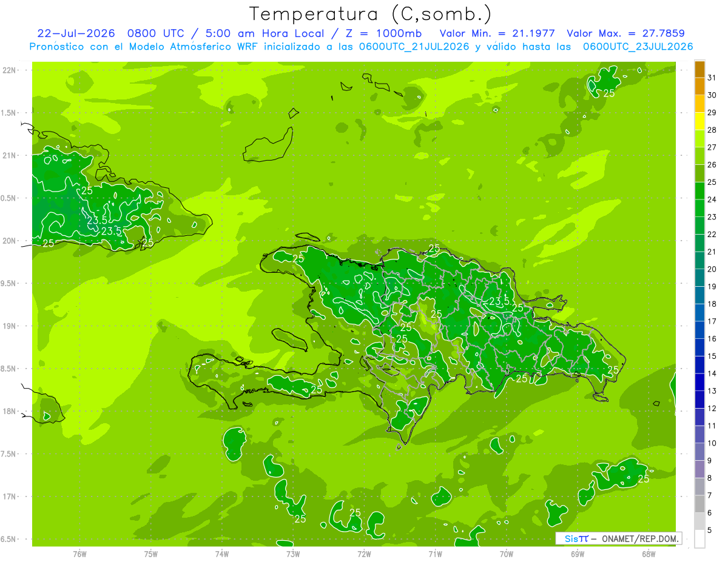Click the "1.5N" latitude tick label

point(9,113)
